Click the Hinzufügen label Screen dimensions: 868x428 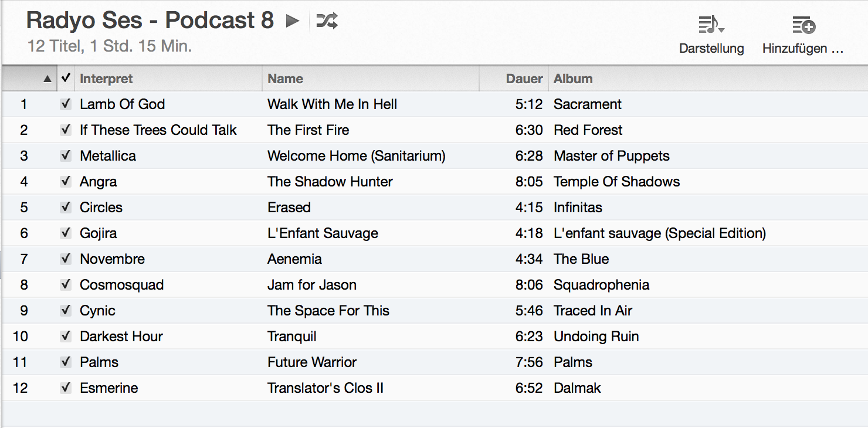[x=803, y=49]
